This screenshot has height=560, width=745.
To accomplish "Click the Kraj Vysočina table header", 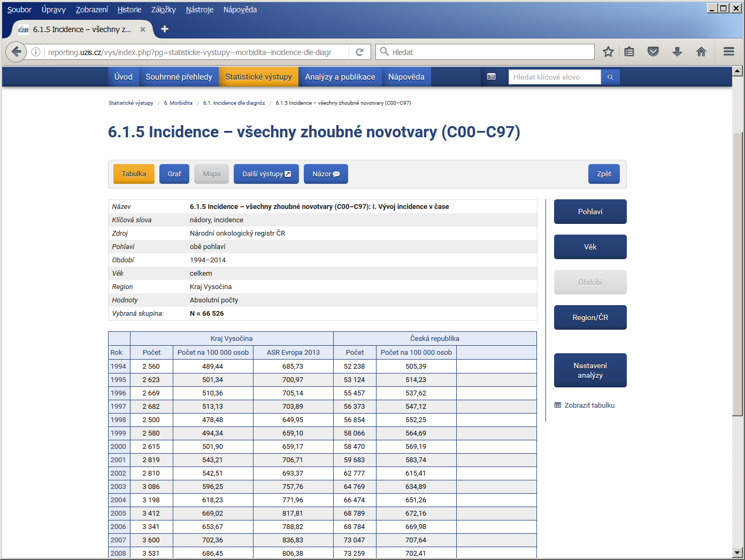I will 232,339.
